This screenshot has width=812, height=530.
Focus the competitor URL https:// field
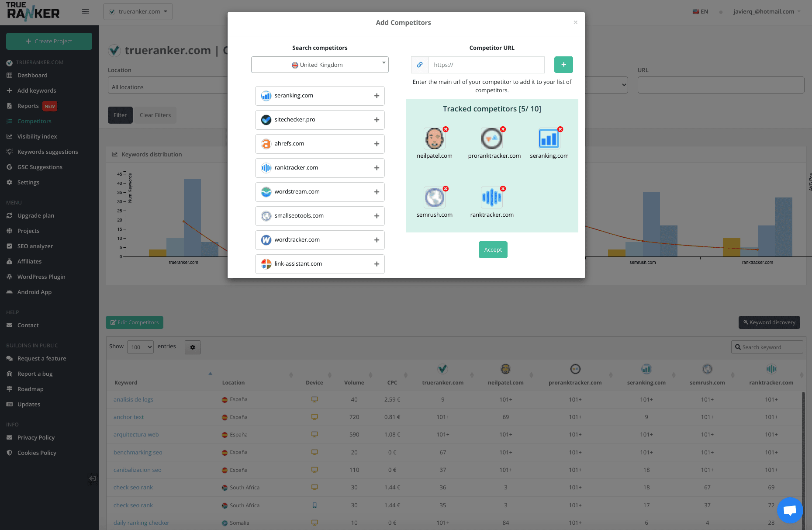486,65
